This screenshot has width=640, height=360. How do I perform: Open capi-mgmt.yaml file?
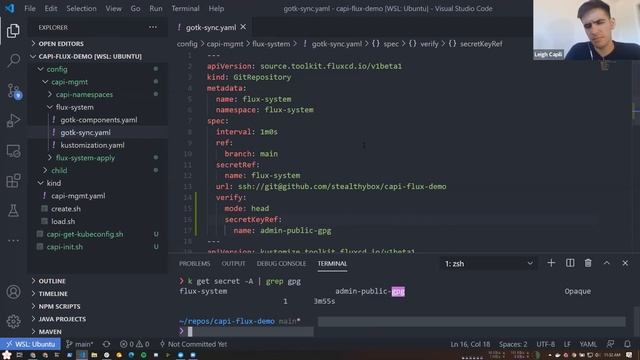tap(78, 196)
